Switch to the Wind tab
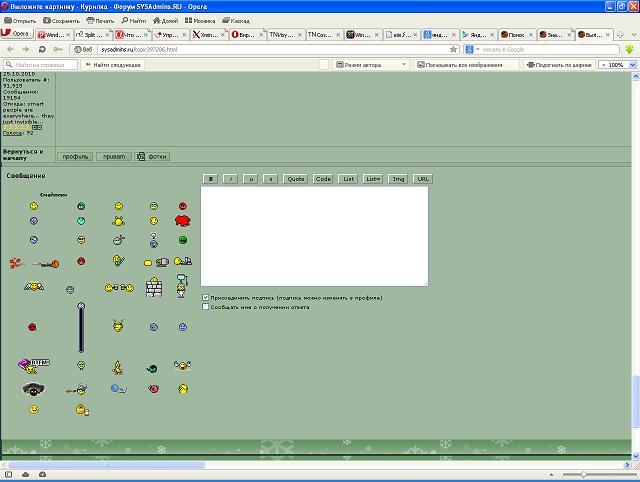 coord(54,35)
